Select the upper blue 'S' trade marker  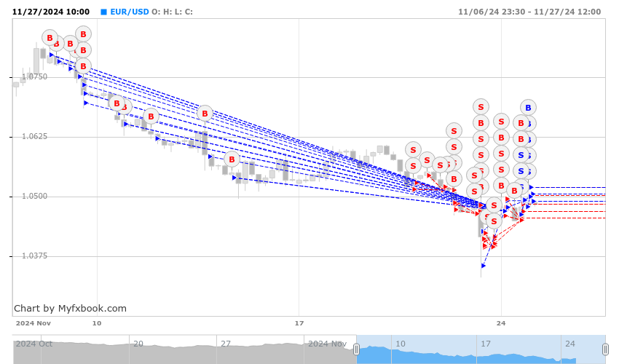pos(521,155)
